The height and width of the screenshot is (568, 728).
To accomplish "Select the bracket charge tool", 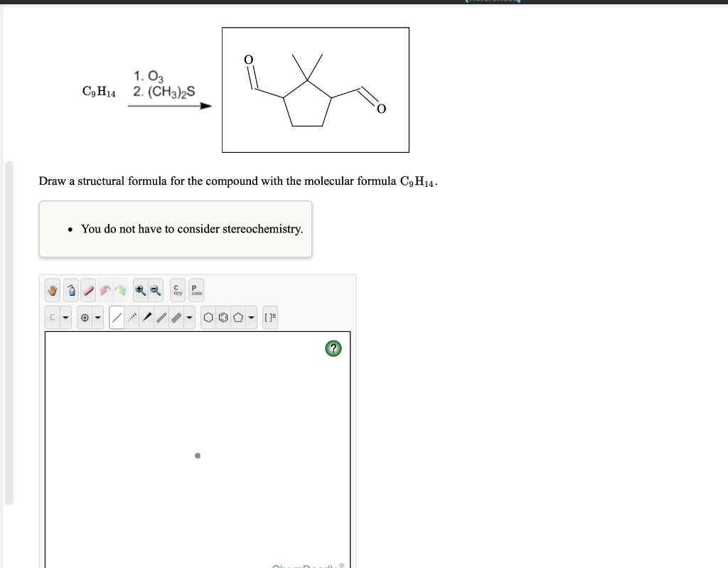I will (270, 318).
